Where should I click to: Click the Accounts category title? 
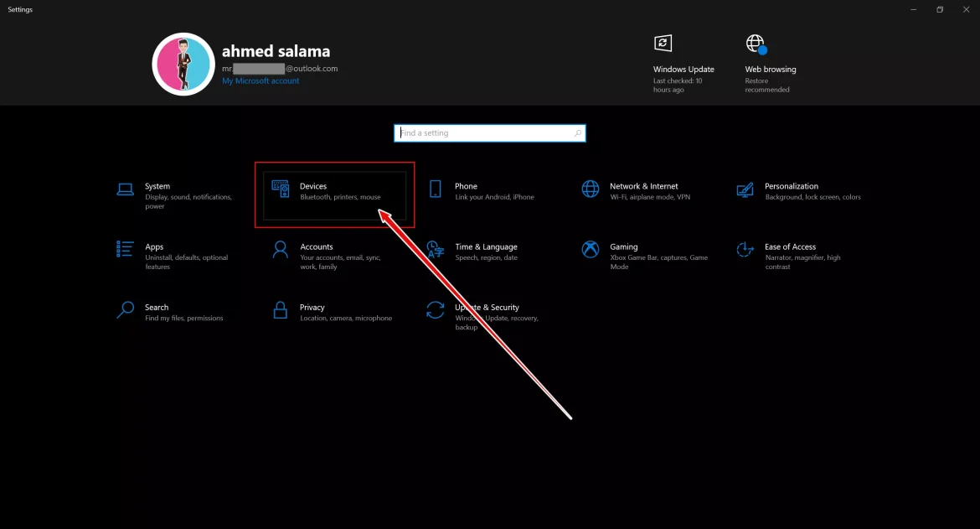click(x=317, y=247)
